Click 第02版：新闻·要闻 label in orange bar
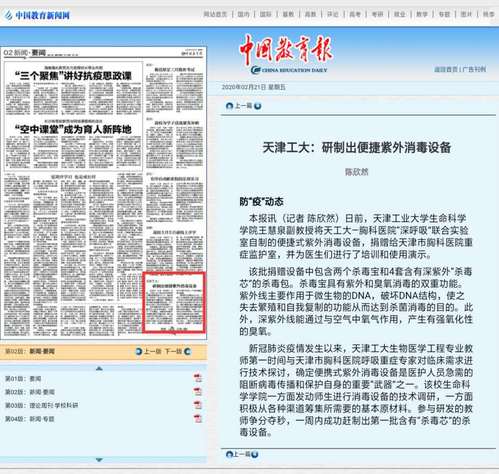The height and width of the screenshot is (474, 499). tap(30, 351)
